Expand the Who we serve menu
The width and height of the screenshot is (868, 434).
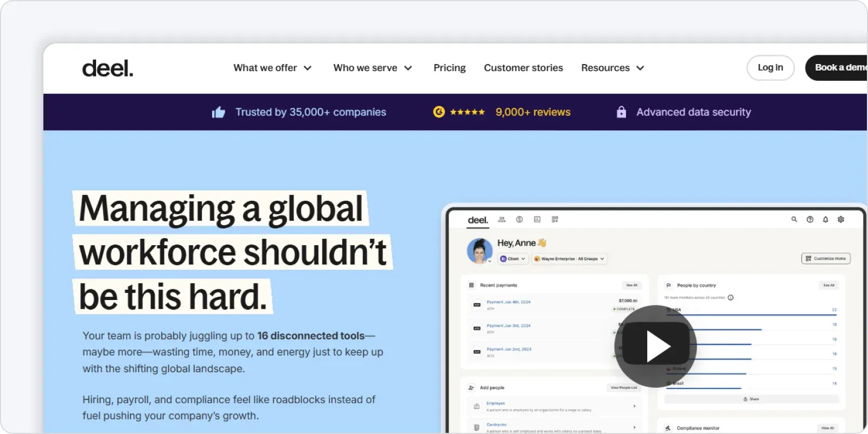(373, 68)
